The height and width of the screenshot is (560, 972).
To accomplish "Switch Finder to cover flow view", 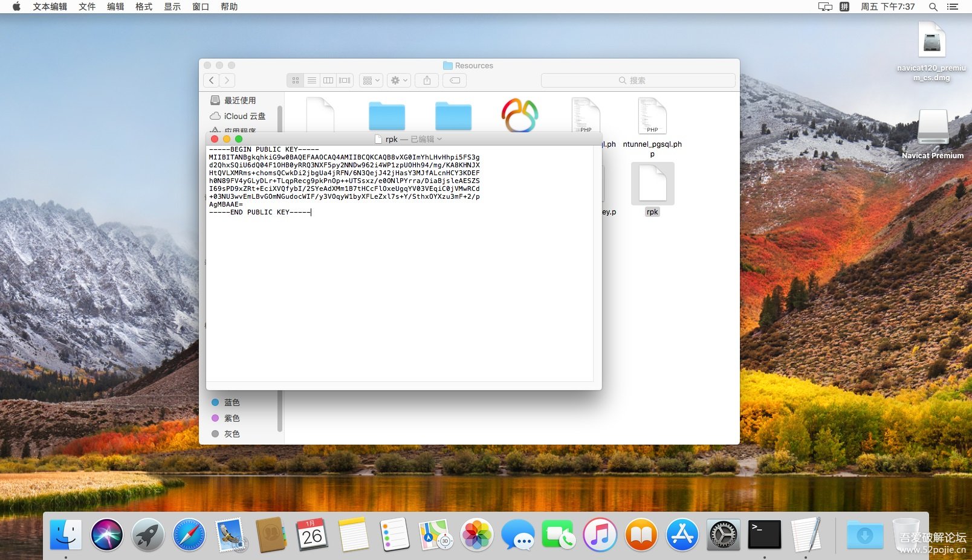I will click(x=345, y=80).
